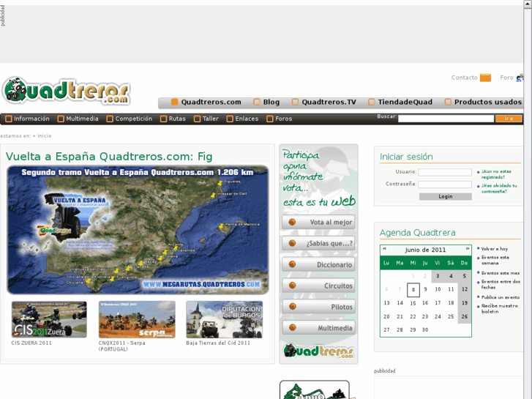Click the orange 'Ir a' search button
Screen dimensions: 532x399
coord(509,119)
